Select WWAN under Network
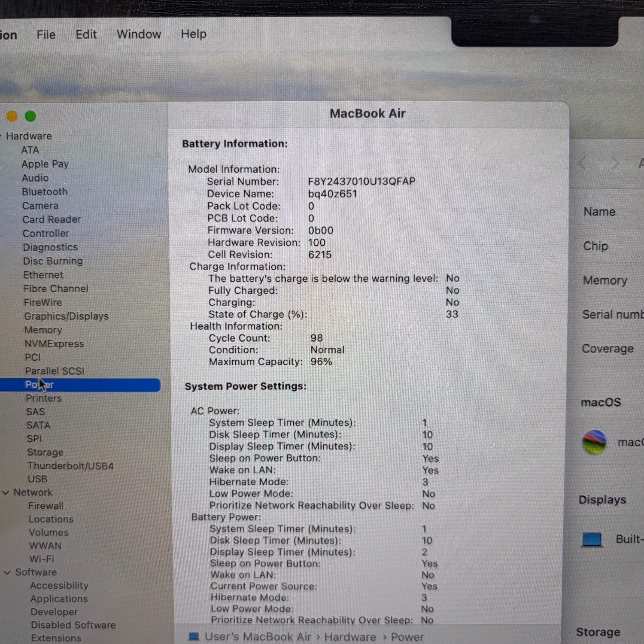 [x=46, y=546]
